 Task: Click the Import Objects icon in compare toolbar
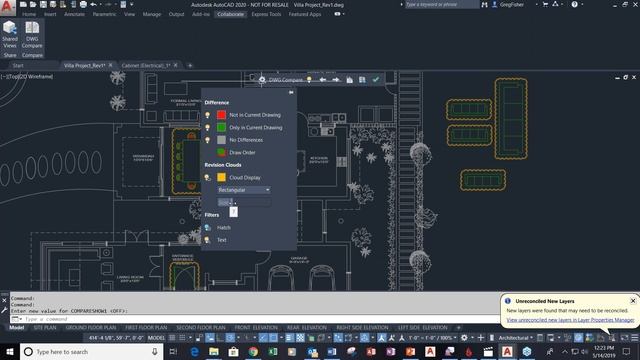349,80
